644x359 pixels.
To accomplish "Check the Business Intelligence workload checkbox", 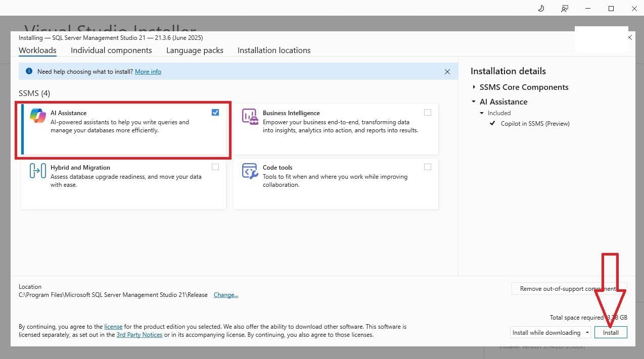I will pyautogui.click(x=428, y=113).
